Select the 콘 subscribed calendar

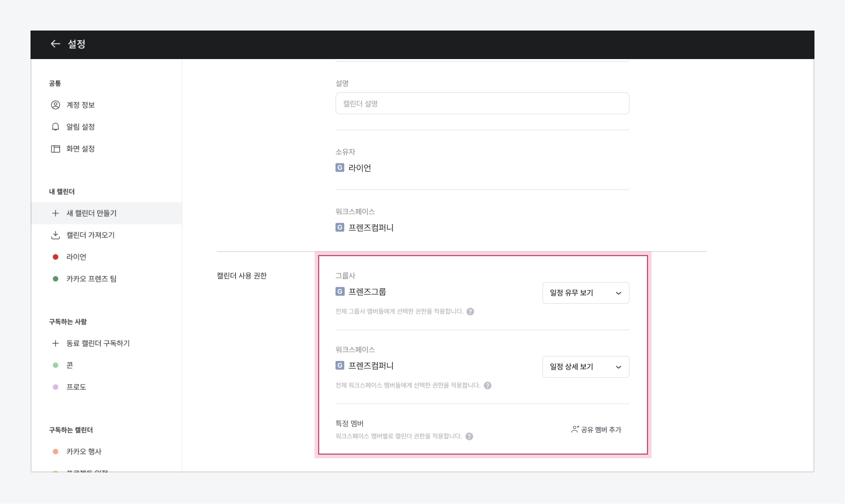click(x=70, y=366)
